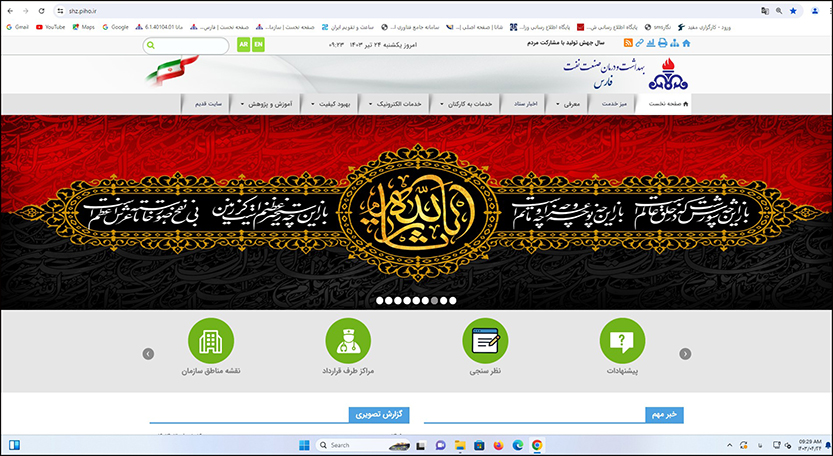Open the zoom magnifier icon in address bar
The image size is (833, 456).
(x=779, y=11)
